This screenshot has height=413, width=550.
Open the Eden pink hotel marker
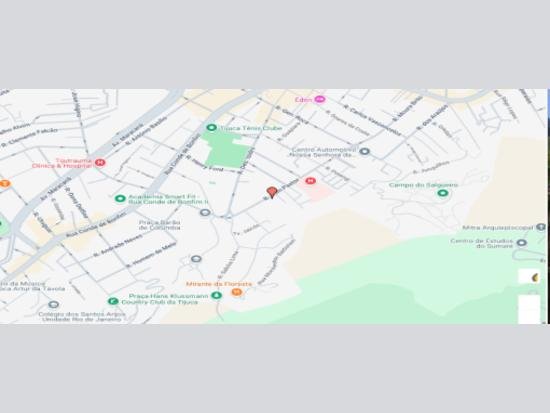tap(320, 99)
